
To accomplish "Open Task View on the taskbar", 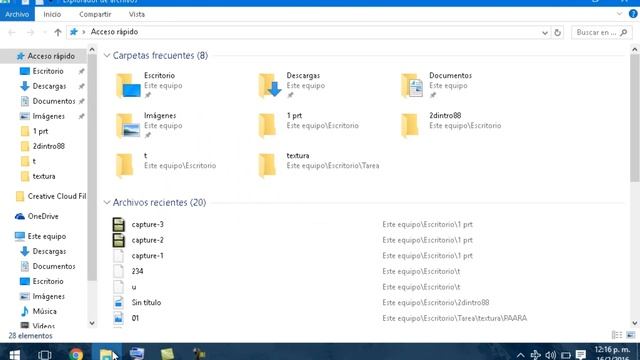I will [44, 354].
